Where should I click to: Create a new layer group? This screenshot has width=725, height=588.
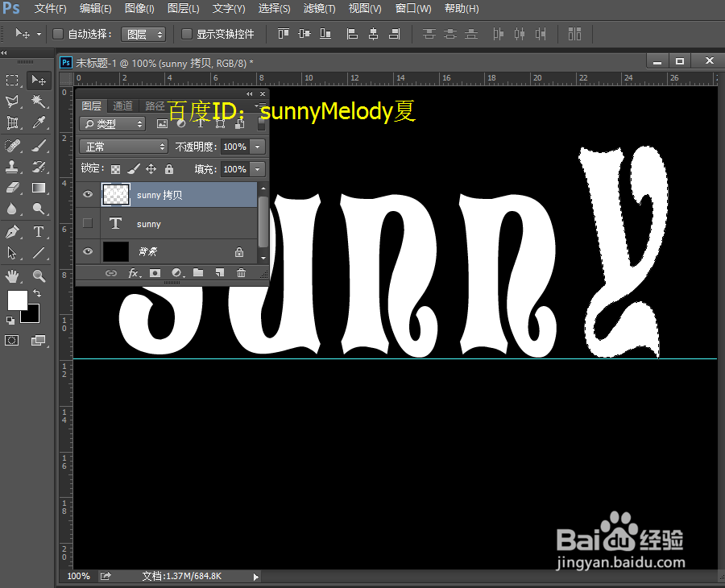[x=198, y=273]
